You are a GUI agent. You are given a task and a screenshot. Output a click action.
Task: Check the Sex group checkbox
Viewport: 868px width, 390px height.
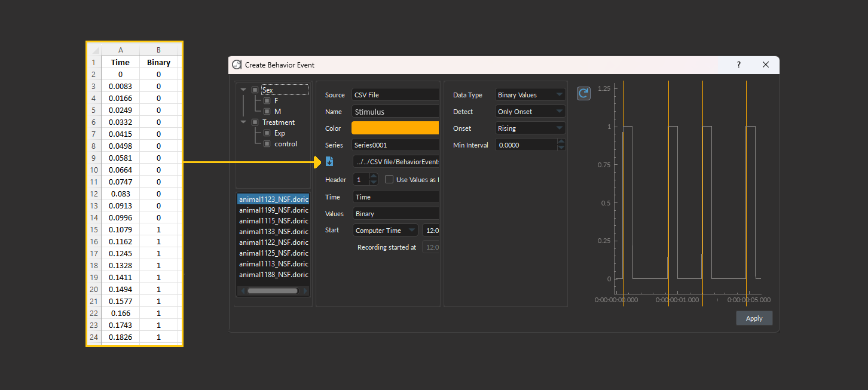[255, 90]
